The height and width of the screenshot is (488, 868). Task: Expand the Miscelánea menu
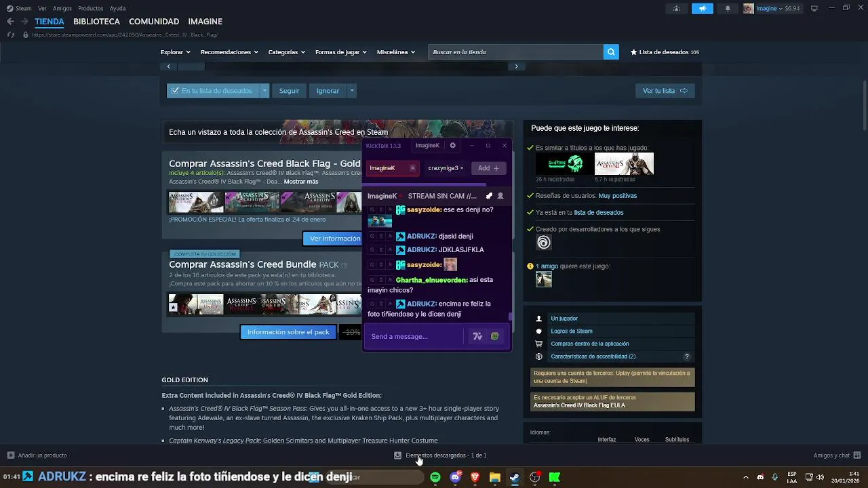pyautogui.click(x=396, y=52)
